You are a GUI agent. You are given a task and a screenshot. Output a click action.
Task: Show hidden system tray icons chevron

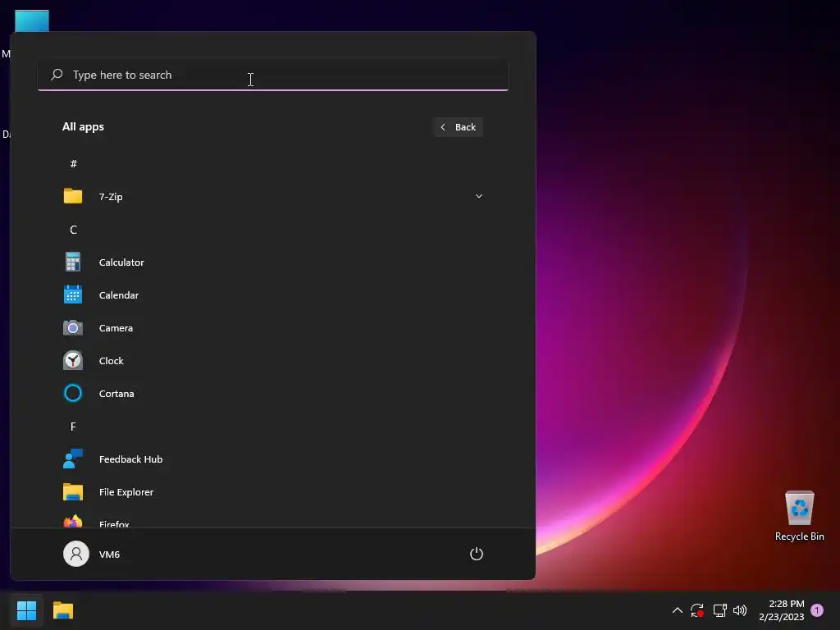tap(677, 610)
